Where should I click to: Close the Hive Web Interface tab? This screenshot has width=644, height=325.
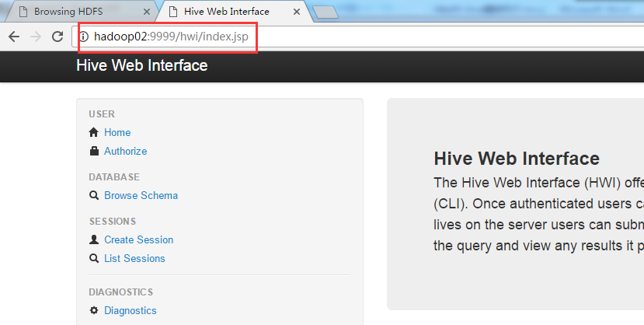click(297, 12)
